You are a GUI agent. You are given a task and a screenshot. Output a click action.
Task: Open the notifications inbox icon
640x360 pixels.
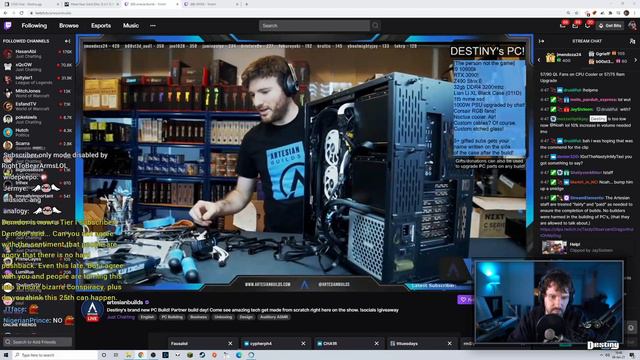(576, 26)
